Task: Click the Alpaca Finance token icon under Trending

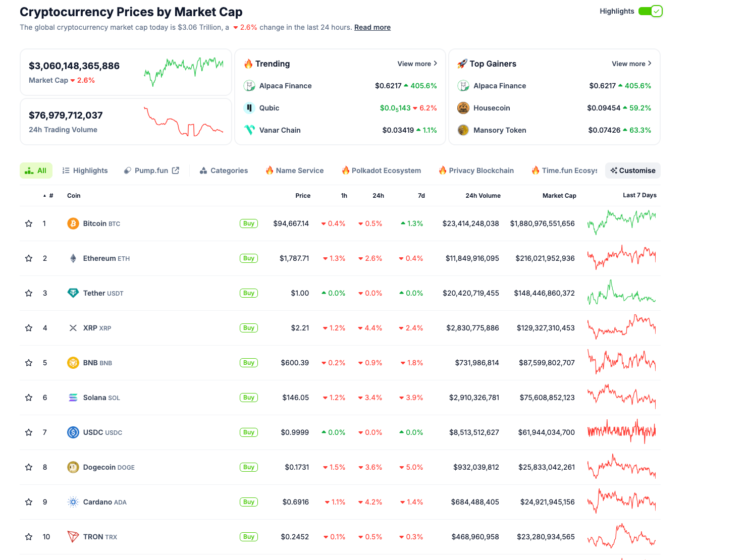Action: (x=249, y=86)
